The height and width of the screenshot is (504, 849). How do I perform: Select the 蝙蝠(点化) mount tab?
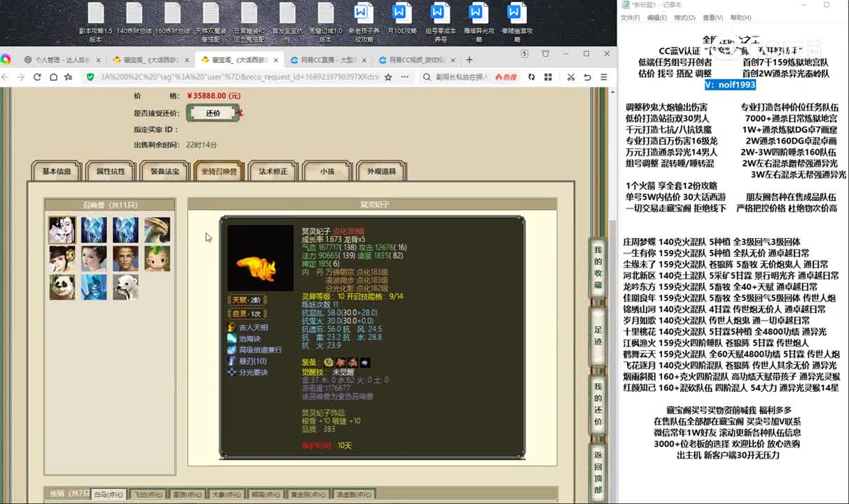(266, 495)
